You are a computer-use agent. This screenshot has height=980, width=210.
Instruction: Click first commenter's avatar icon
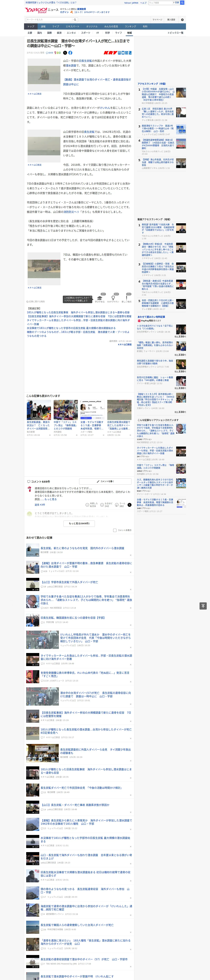pyautogui.click(x=29, y=489)
